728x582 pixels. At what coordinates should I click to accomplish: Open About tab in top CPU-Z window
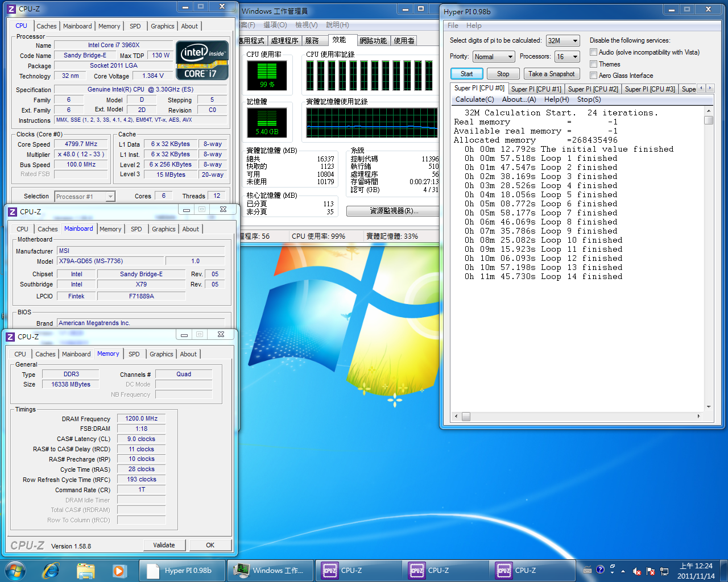pyautogui.click(x=189, y=26)
